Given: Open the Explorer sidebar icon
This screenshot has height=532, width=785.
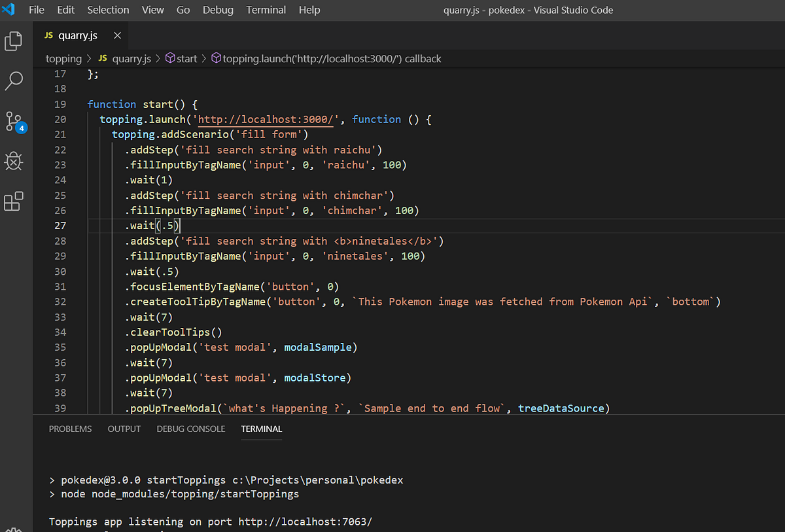Looking at the screenshot, I should pos(13,41).
